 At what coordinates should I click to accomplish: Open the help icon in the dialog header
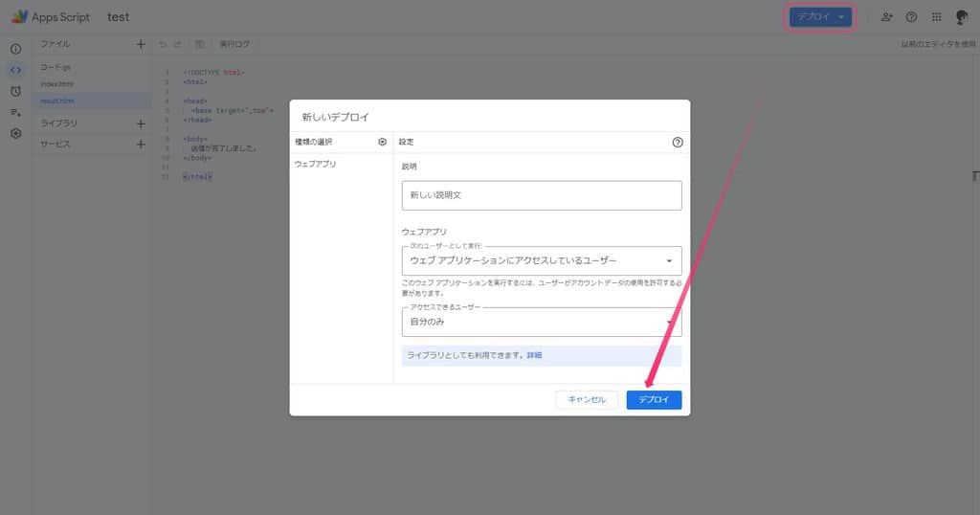point(678,142)
